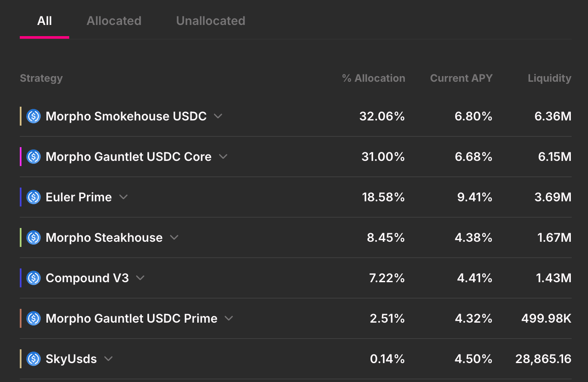Image resolution: width=588 pixels, height=382 pixels.
Task: Click the pink color bar beside Morpho Gauntlet Core
Action: [x=21, y=157]
